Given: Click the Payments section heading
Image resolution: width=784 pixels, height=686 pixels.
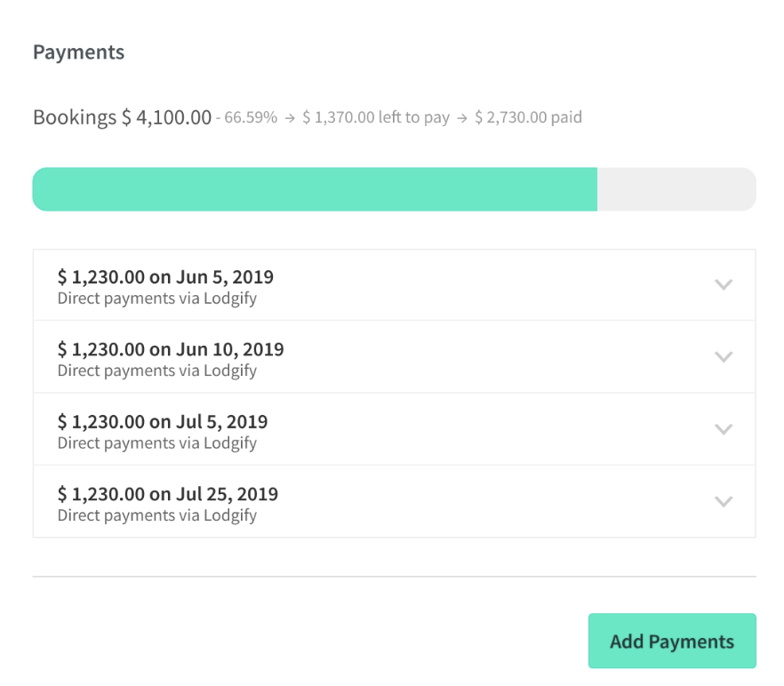Looking at the screenshot, I should 78,52.
